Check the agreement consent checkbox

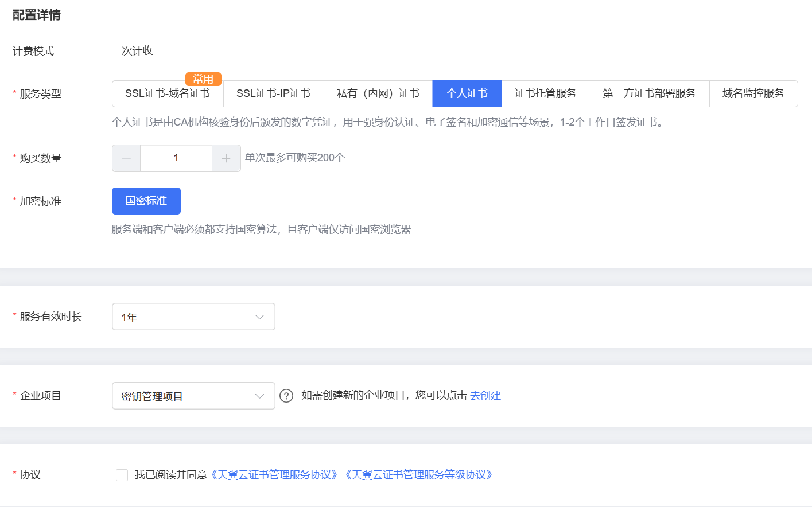click(122, 475)
